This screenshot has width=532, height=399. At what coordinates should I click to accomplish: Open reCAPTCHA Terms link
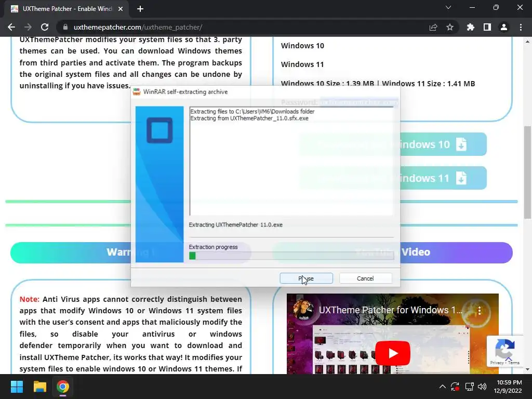pos(514,363)
